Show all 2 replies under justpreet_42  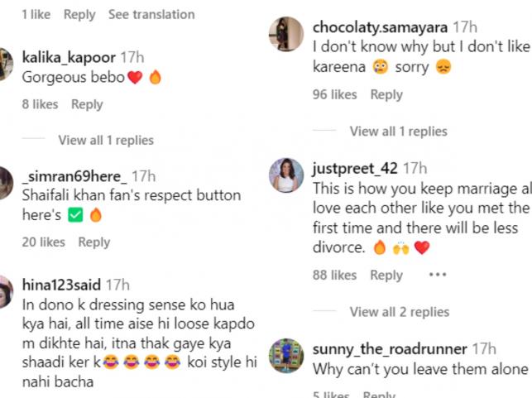(x=399, y=312)
